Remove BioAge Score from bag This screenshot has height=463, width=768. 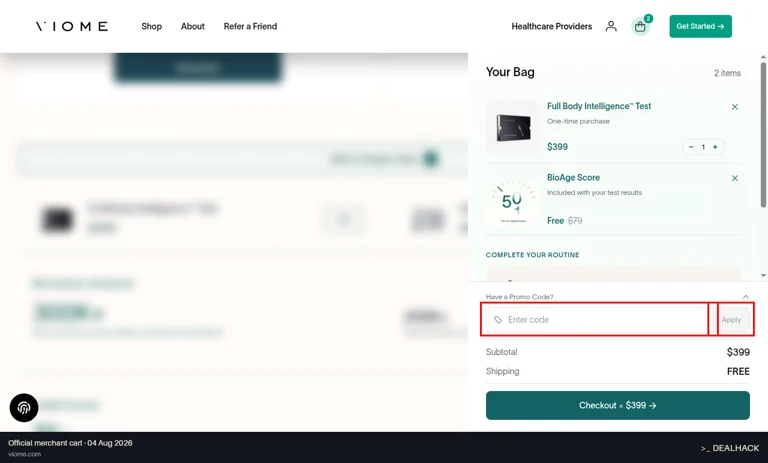(x=735, y=178)
